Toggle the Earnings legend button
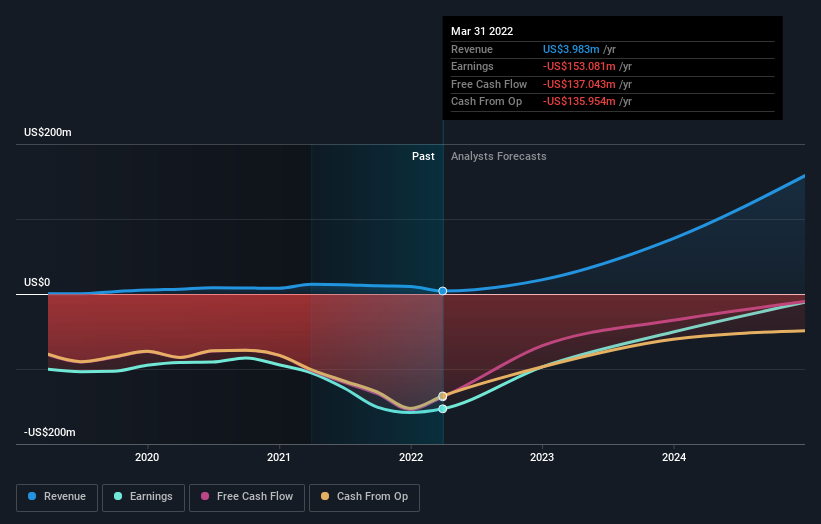The image size is (821, 524). click(143, 497)
